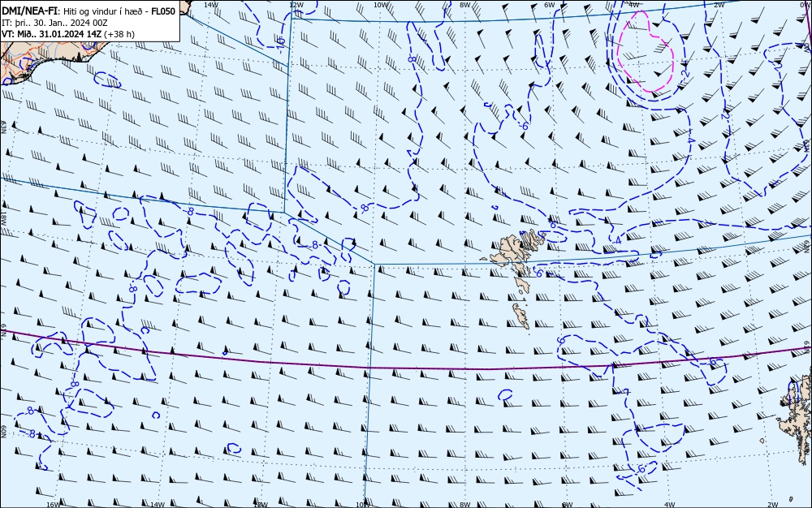Image resolution: width=812 pixels, height=508 pixels.
Task: Click the 2W longitude label on top edge
Action: pyautogui.click(x=719, y=5)
